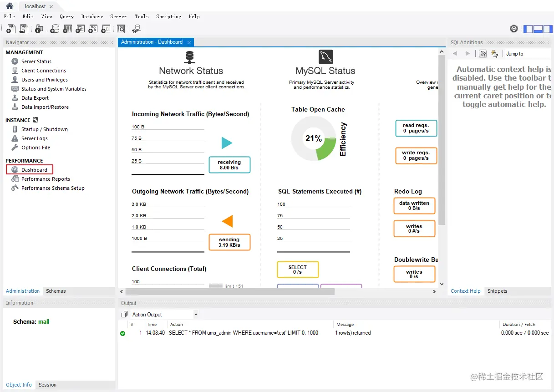The width and height of the screenshot is (554, 392).
Task: Toggle the bottom output panel visibility
Action: click(538, 29)
